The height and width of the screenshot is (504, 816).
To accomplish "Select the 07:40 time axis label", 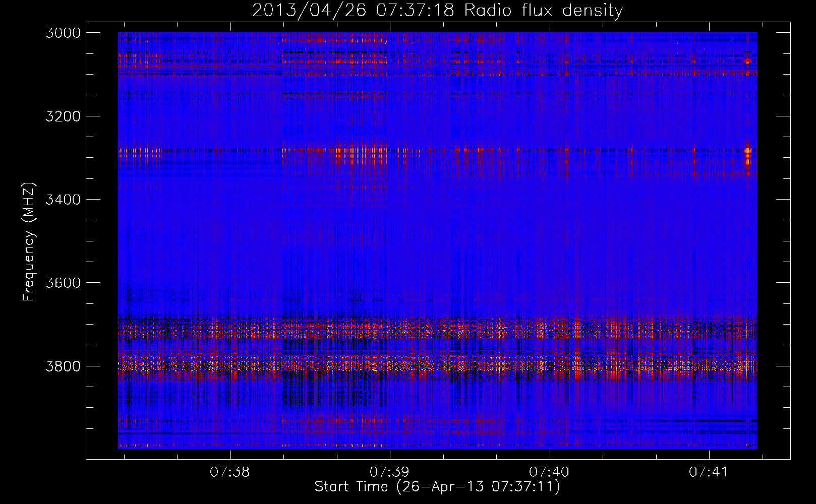I will (x=549, y=472).
